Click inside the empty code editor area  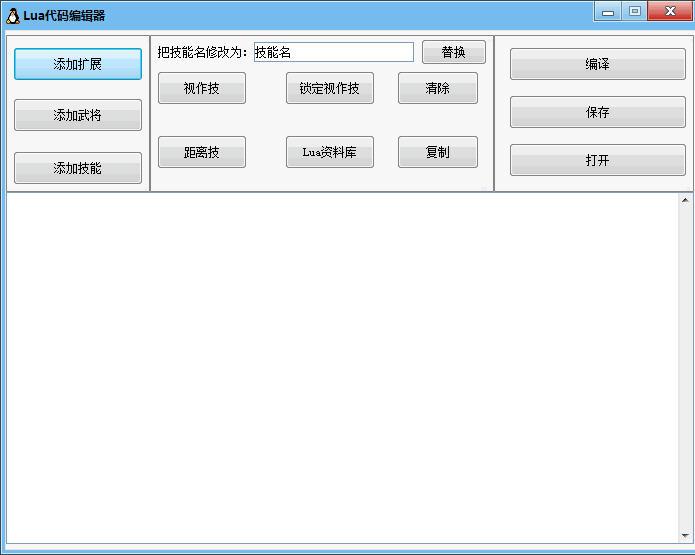pos(340,370)
